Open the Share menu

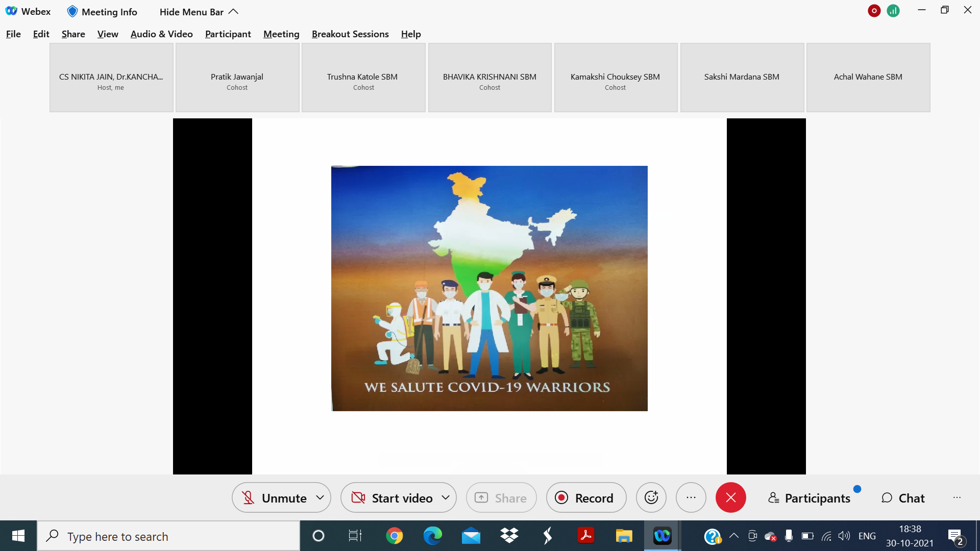click(x=73, y=34)
